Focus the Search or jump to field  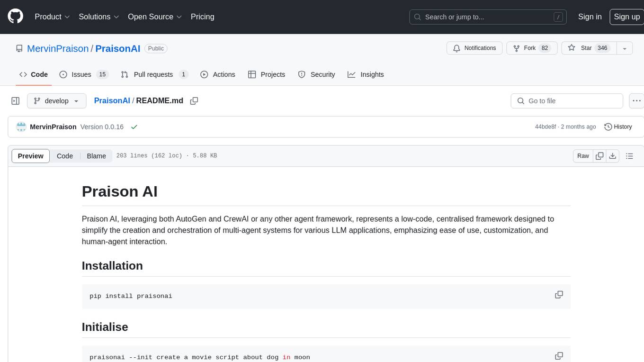[489, 17]
